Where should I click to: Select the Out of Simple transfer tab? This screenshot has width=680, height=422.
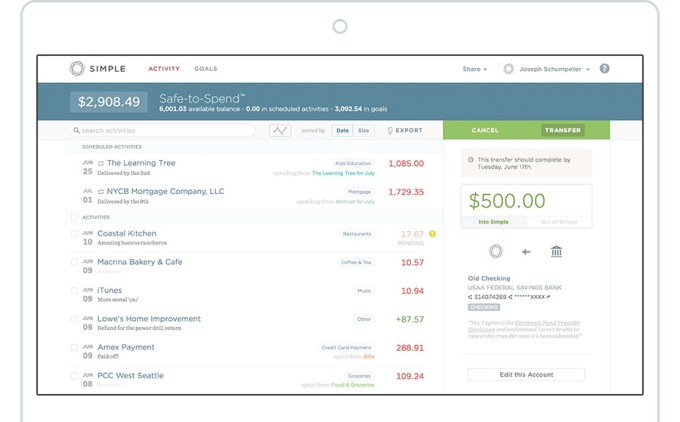(559, 222)
